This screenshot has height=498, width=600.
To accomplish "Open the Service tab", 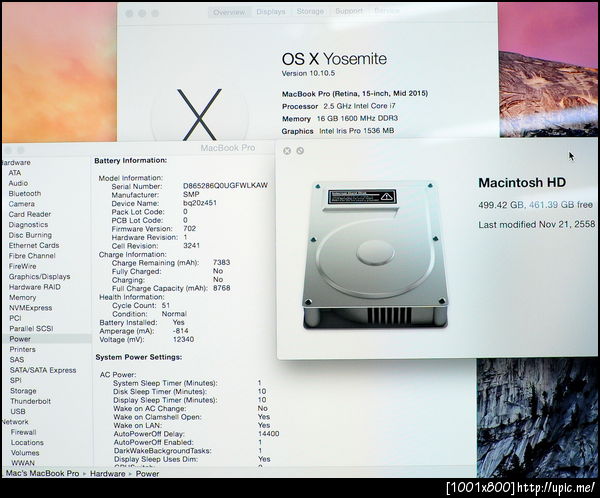I will (x=387, y=11).
